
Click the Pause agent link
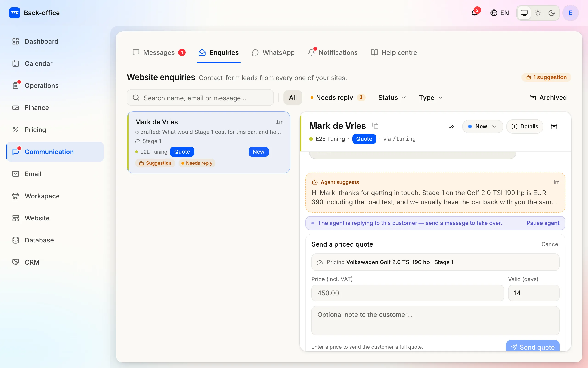point(543,223)
